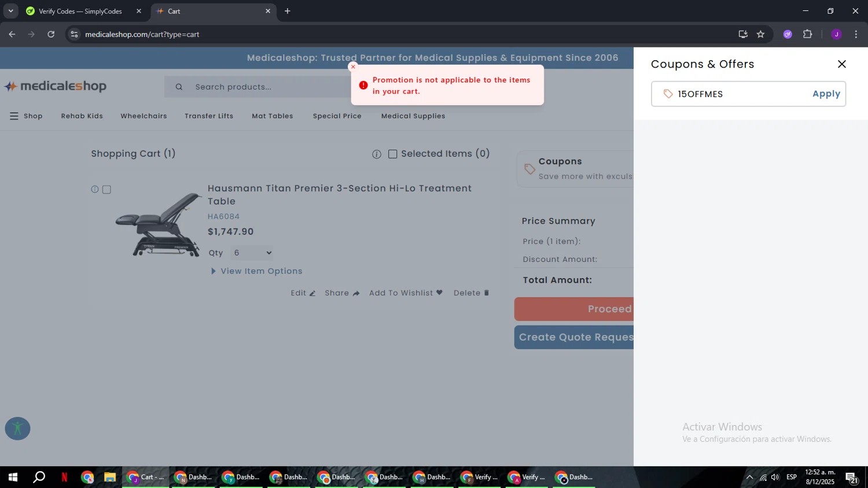Image resolution: width=868 pixels, height=488 pixels.
Task: View site information icon in address bar
Action: tap(74, 34)
